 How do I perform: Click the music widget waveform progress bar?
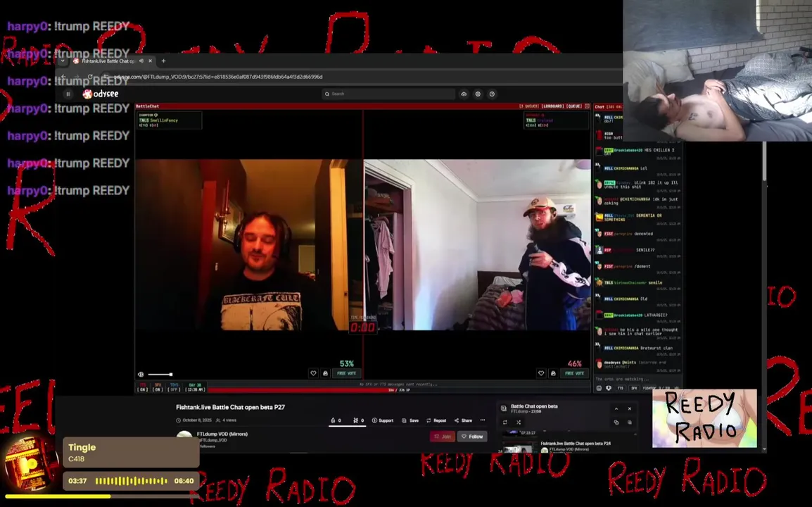coord(131,481)
